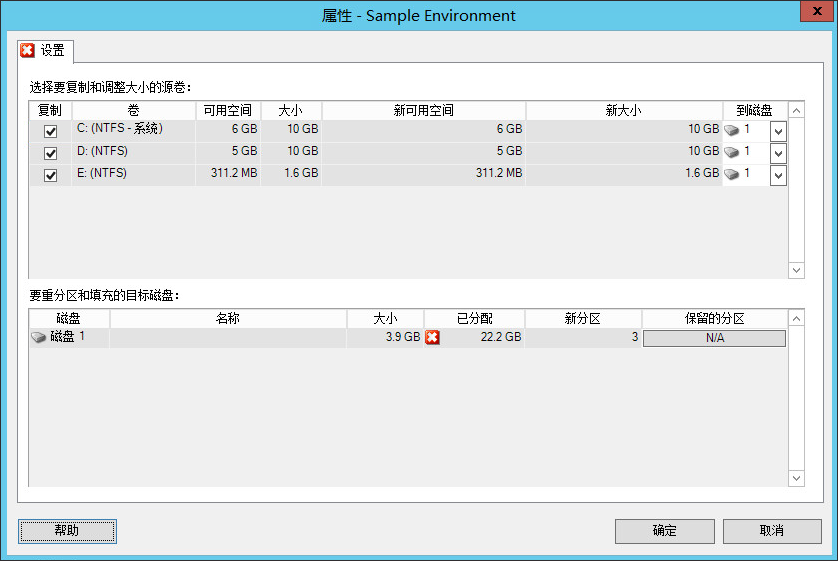Click the source volume list scroll-down arrow
This screenshot has width=838, height=561.
tap(796, 270)
